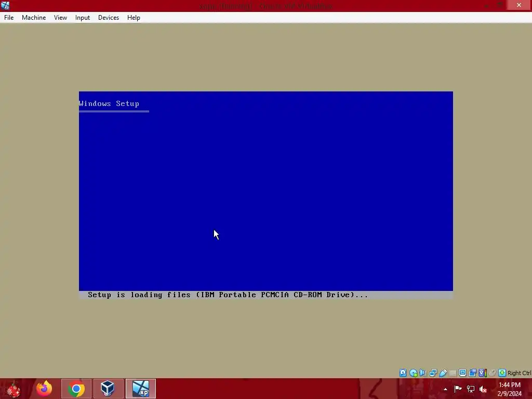This screenshot has height=399, width=532.
Task: Switch to VirtualBox Manager on taskbar
Action: coord(108,389)
